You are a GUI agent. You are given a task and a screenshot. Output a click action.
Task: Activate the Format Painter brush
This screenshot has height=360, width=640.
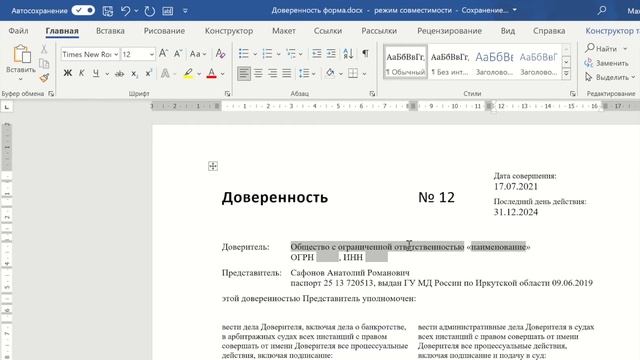[x=44, y=78]
